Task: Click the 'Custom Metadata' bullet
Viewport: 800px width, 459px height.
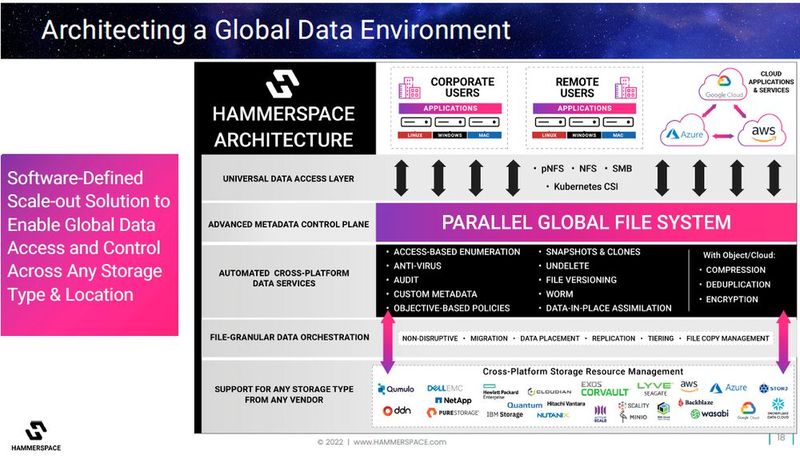Action: [435, 294]
